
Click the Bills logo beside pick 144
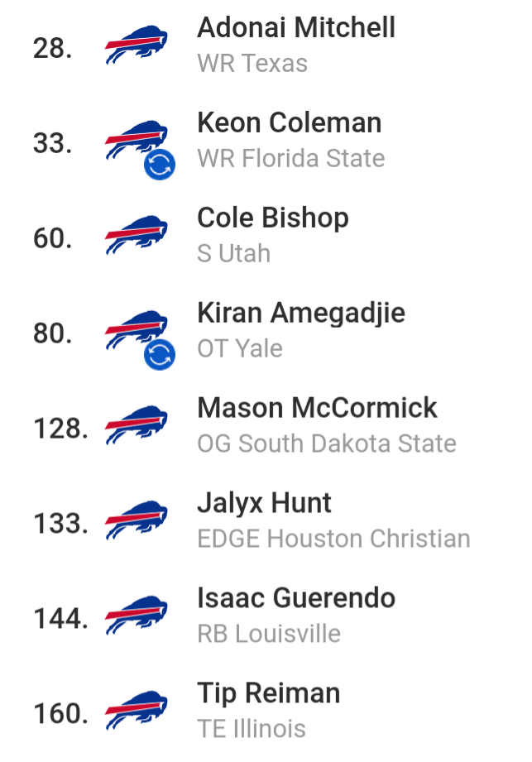pos(137,616)
